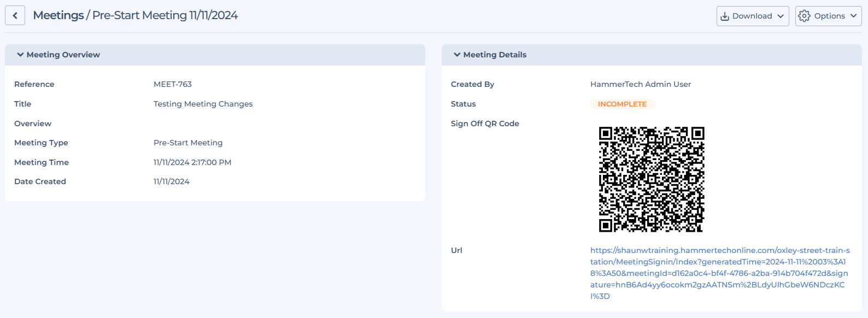
Task: Click the Download button label
Action: [x=752, y=16]
